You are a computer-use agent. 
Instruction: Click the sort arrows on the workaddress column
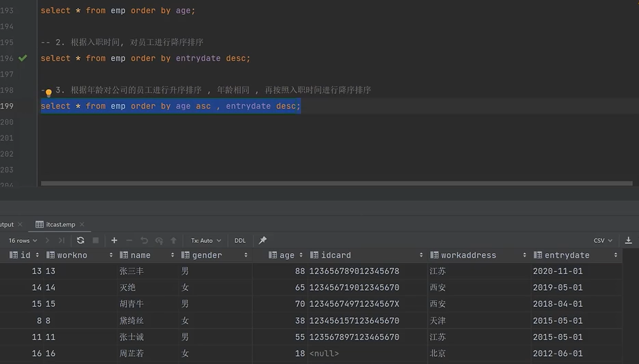(x=525, y=255)
